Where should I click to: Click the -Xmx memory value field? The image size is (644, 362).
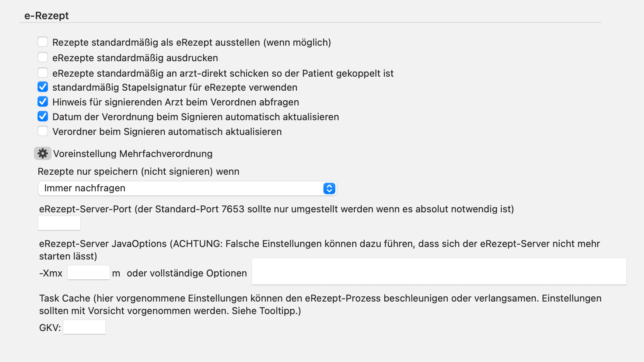click(89, 272)
